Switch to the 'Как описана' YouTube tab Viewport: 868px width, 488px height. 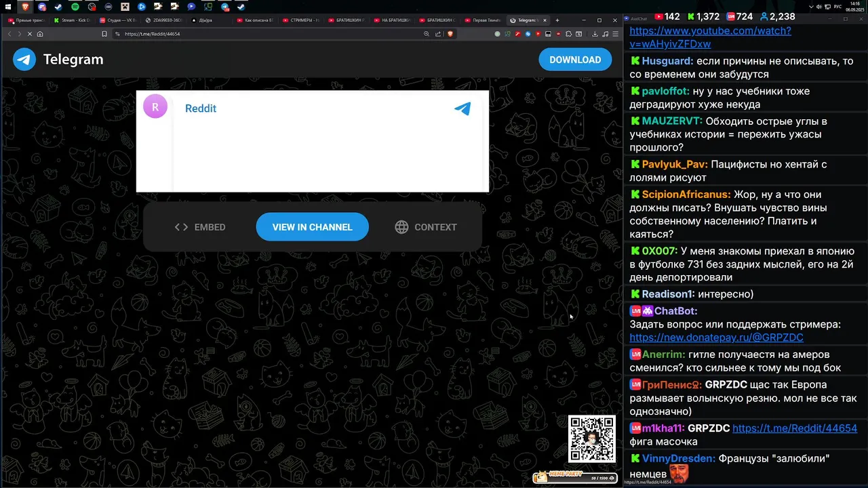(x=254, y=20)
